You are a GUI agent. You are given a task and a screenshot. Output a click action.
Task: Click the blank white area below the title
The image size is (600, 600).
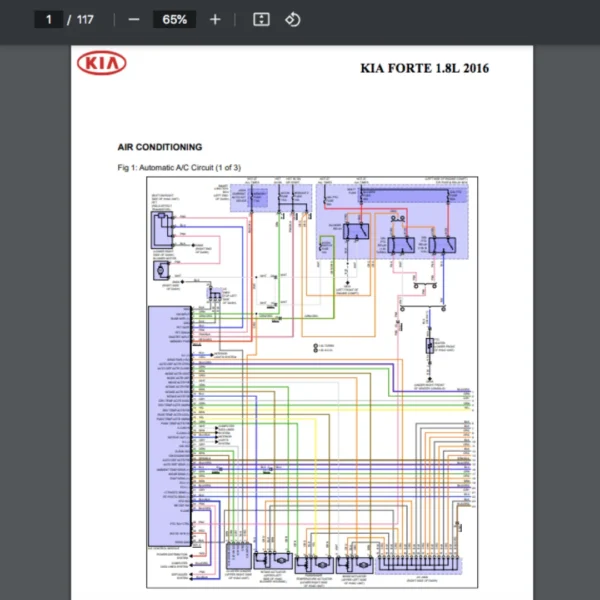coord(300,110)
